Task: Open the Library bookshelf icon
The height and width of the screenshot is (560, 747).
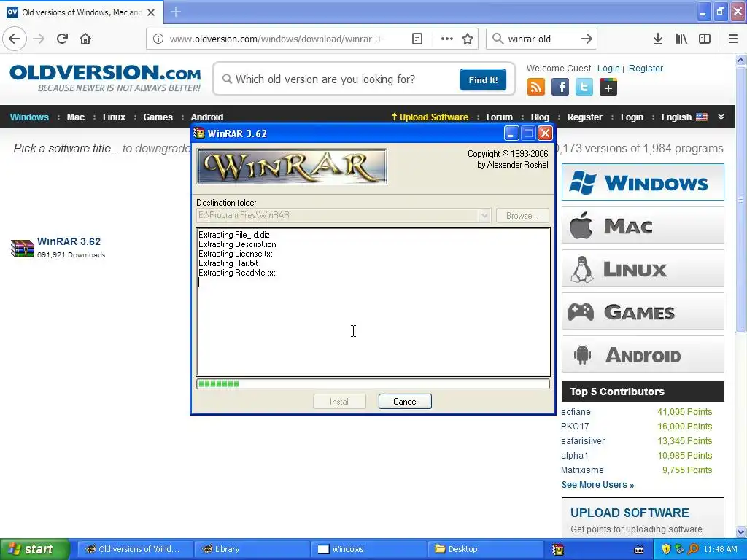Action: [681, 39]
